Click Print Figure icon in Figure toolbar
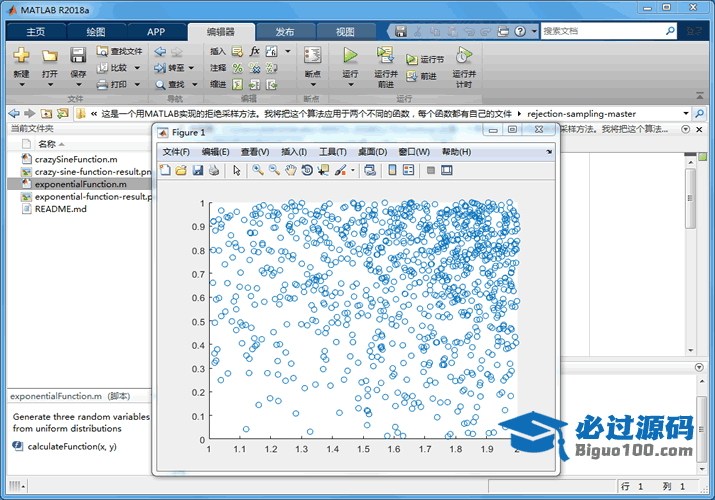This screenshot has height=500, width=715. tap(214, 170)
